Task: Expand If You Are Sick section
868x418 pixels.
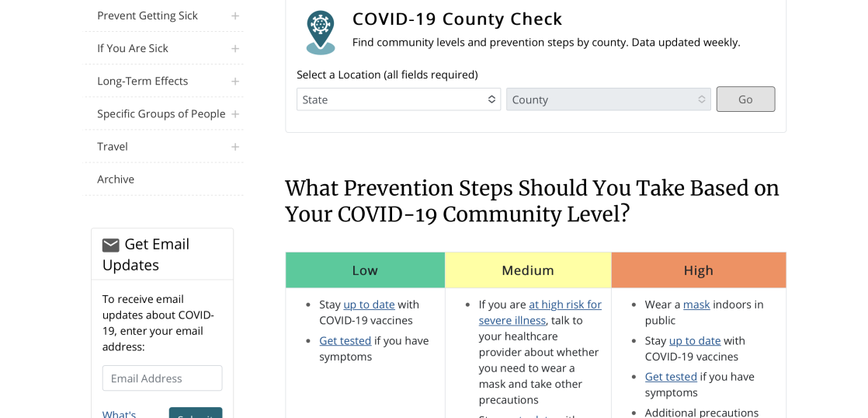Action: click(235, 48)
